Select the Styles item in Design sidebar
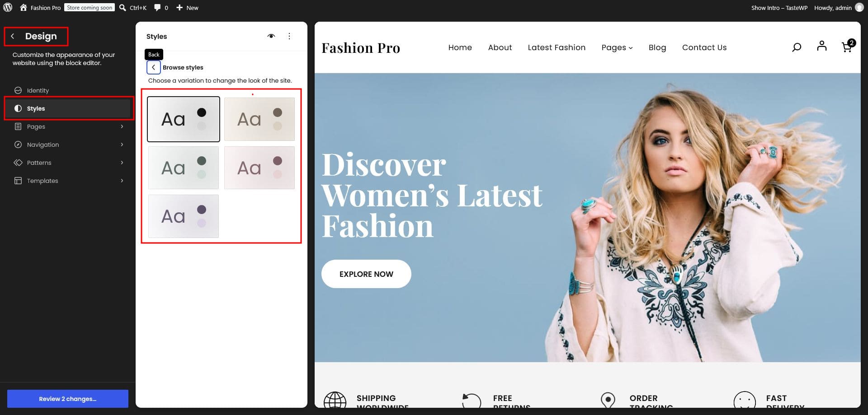 click(69, 108)
